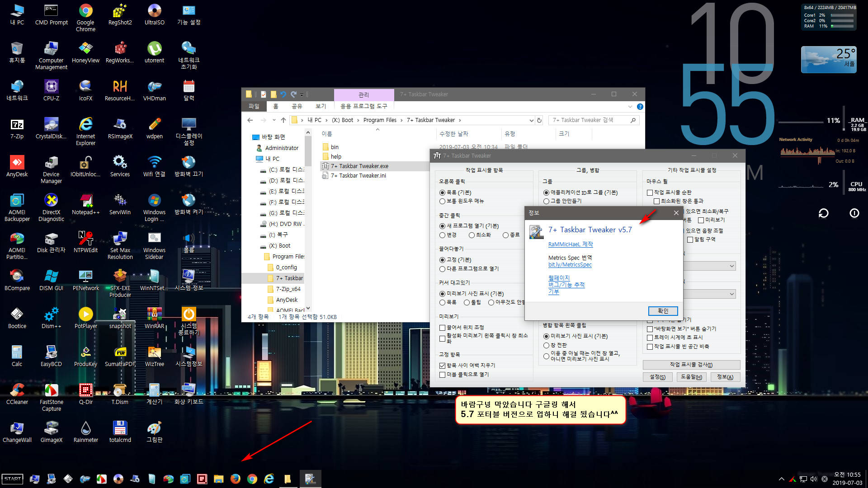Enable 트레이 시계에 초 표시 checkbox
The height and width of the screenshot is (488, 868).
pos(675,338)
